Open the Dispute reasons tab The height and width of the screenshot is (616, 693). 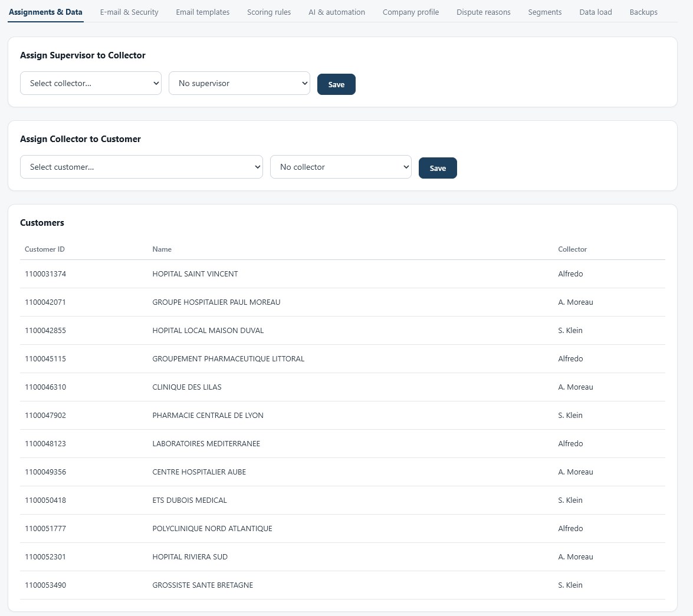click(484, 12)
